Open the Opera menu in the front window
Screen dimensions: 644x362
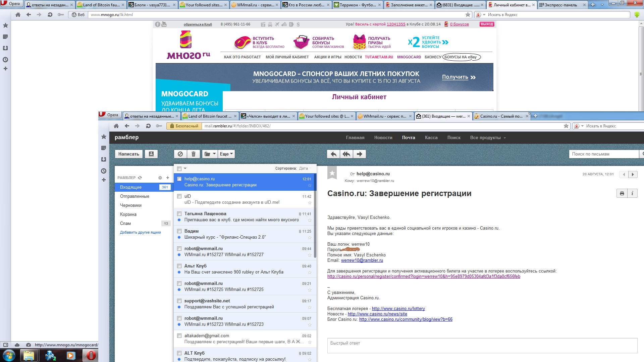click(109, 115)
